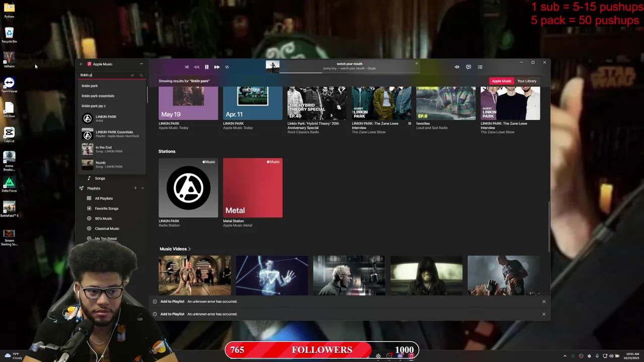Launch TeamViewer desktop shortcut
The width and height of the screenshot is (644, 362).
tap(9, 84)
